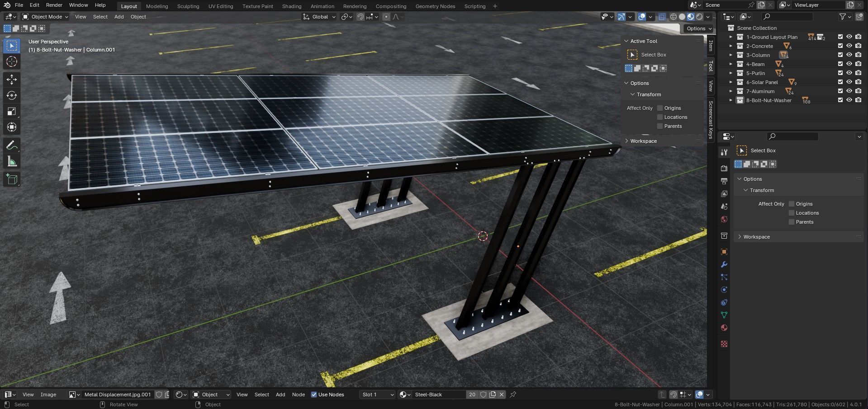Screen dimensions: 868x409
Task: Hide the 6-Solar Panel collection in viewport
Action: coord(849,82)
